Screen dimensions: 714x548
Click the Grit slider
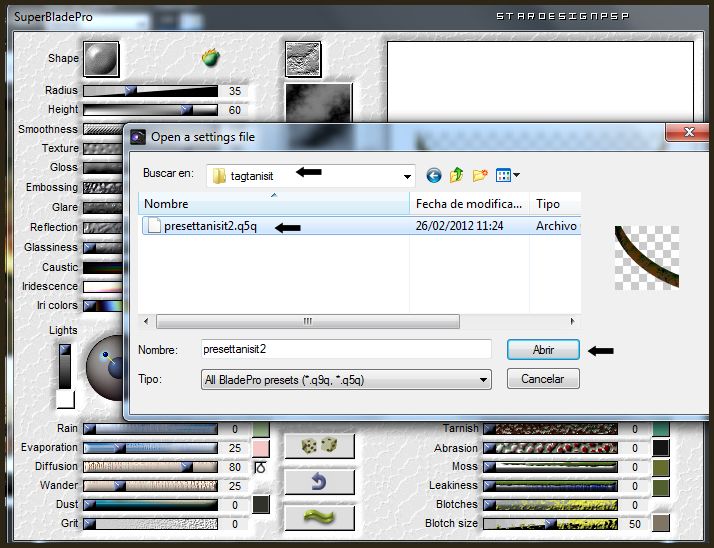[x=150, y=524]
